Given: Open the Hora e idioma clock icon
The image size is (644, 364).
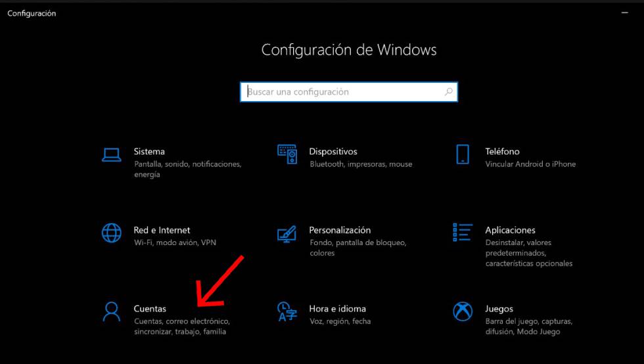Looking at the screenshot, I should (x=287, y=311).
